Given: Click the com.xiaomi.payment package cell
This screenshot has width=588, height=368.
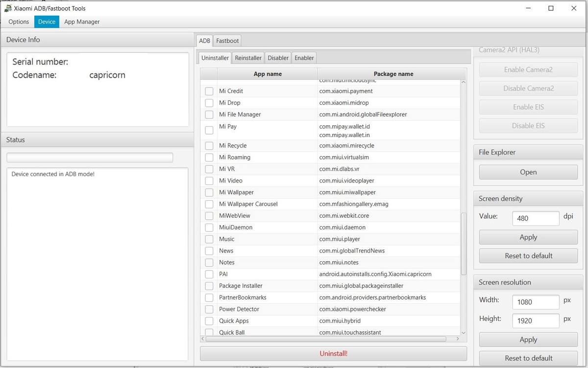Looking at the screenshot, I should [x=390, y=91].
